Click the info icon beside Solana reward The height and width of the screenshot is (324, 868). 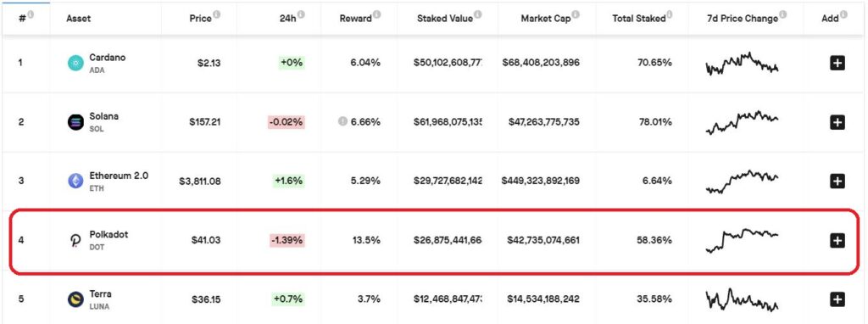342,122
